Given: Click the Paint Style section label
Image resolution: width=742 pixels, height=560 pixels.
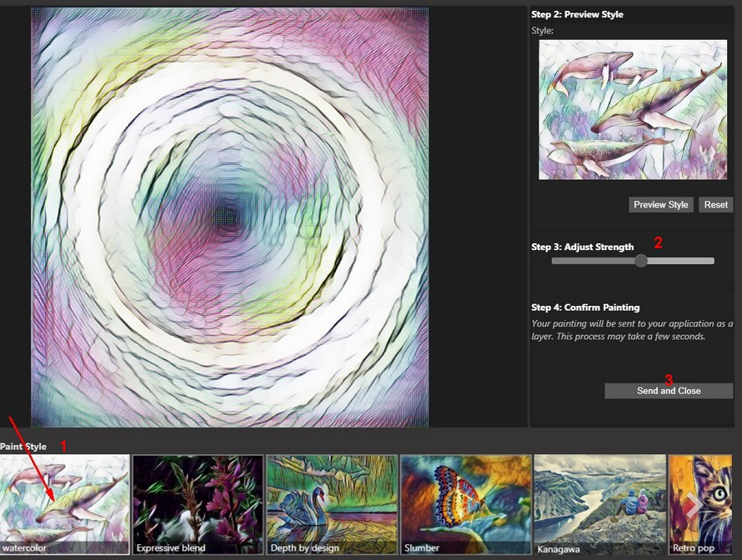Looking at the screenshot, I should [x=23, y=447].
